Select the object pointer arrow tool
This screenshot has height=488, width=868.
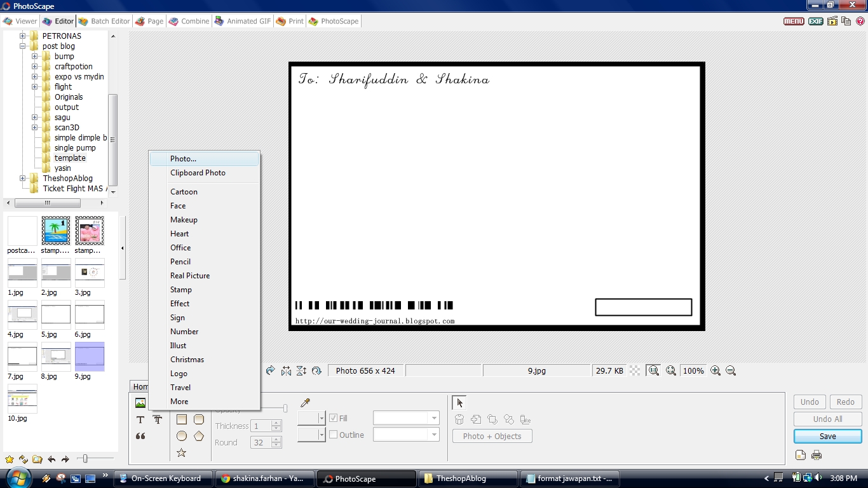[459, 403]
